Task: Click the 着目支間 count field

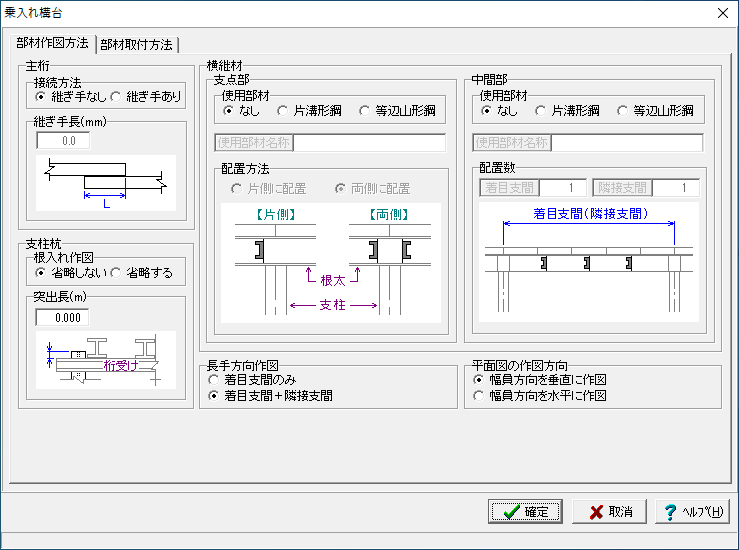Action: tap(563, 188)
